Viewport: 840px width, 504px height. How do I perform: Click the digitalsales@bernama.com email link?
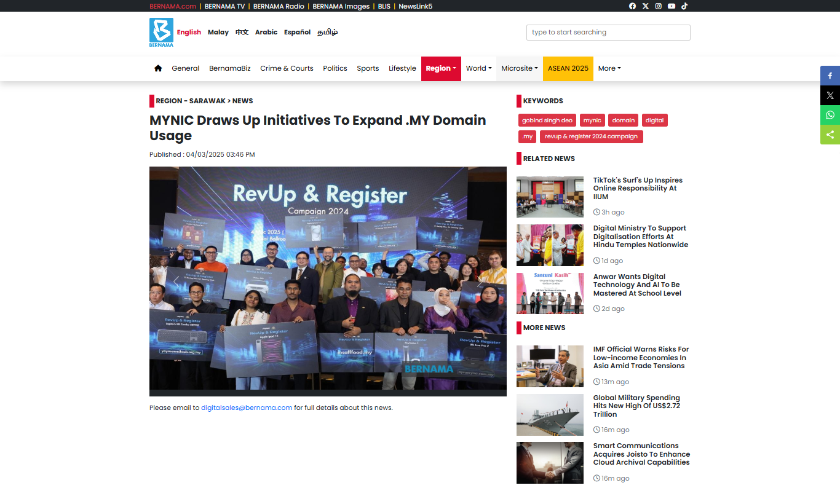pyautogui.click(x=247, y=408)
